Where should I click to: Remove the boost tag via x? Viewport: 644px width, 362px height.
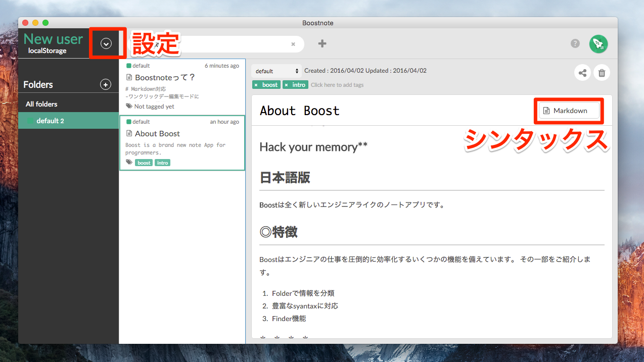pos(256,85)
